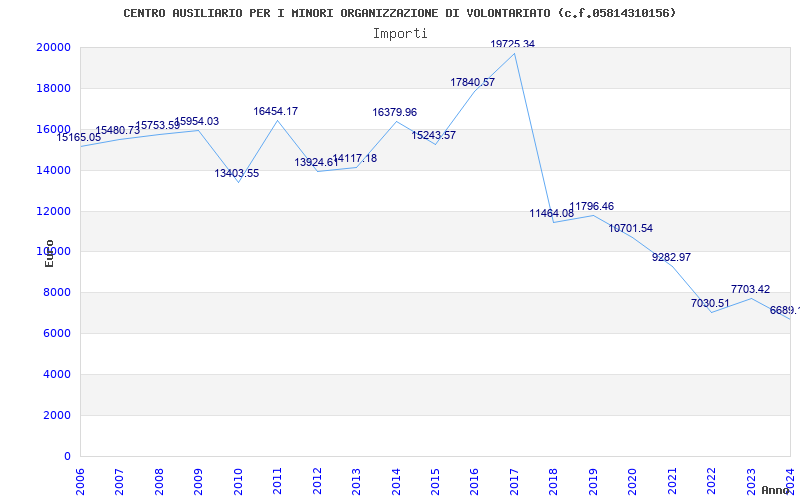This screenshot has height=500, width=800.
Task: Click x-axis year label 2007
Action: tap(119, 481)
